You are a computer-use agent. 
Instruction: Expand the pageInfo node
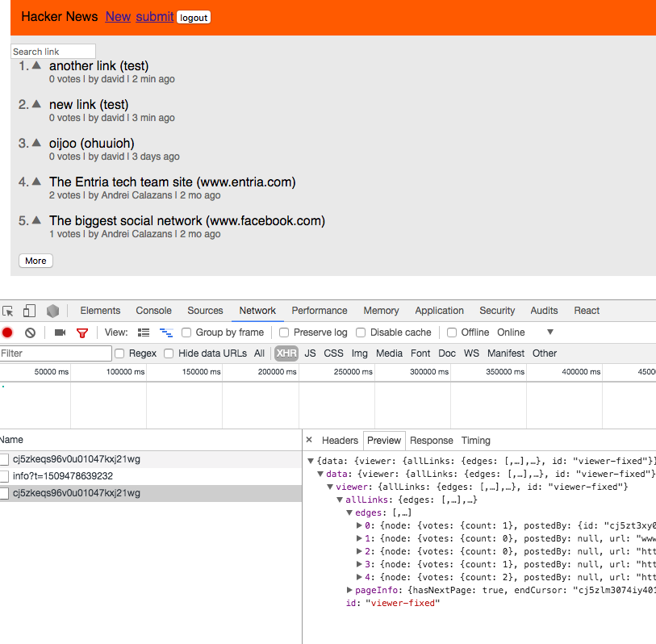tap(349, 591)
